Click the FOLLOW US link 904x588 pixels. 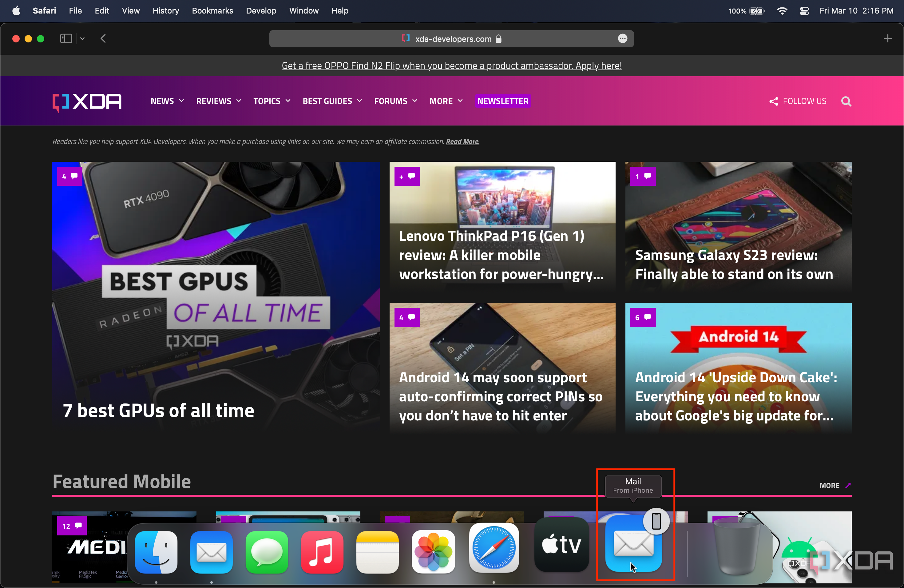point(804,101)
